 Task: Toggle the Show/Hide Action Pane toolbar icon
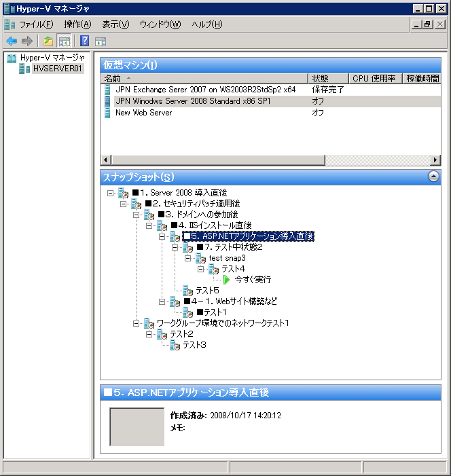click(x=101, y=41)
